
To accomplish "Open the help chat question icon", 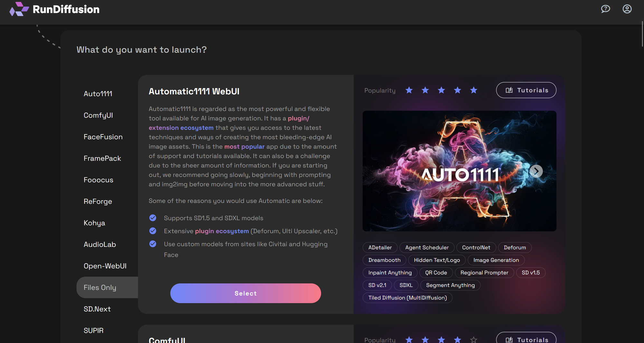I will [x=605, y=9].
